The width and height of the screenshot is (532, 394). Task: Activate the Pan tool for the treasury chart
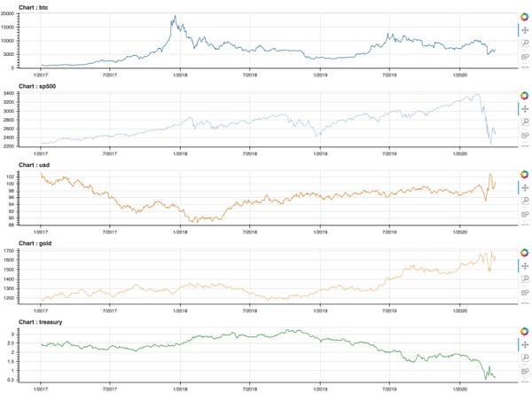pos(524,344)
